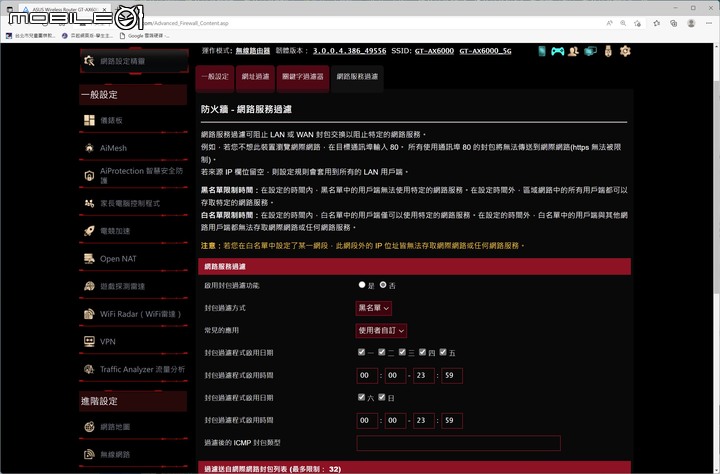Screen dimensions: 720x474
Task: Open 電競加速 game acceleration in sidebar
Action: tap(134, 231)
